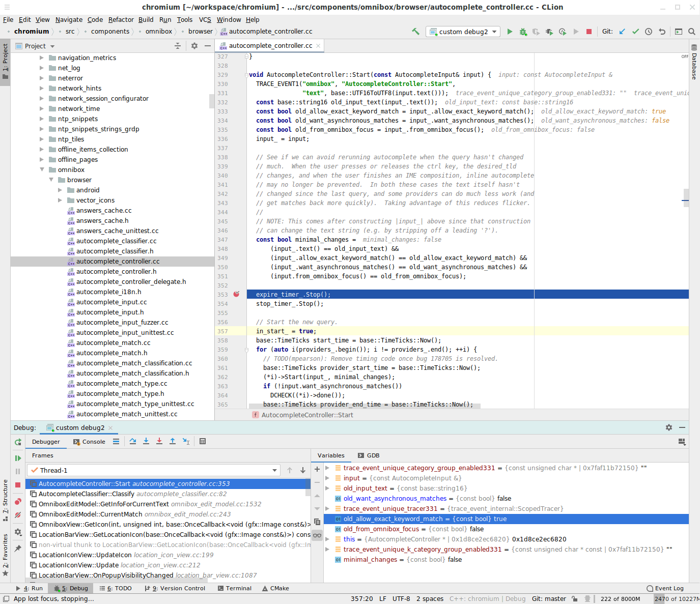Open the custom debug2 run configuration dropdown

(463, 32)
